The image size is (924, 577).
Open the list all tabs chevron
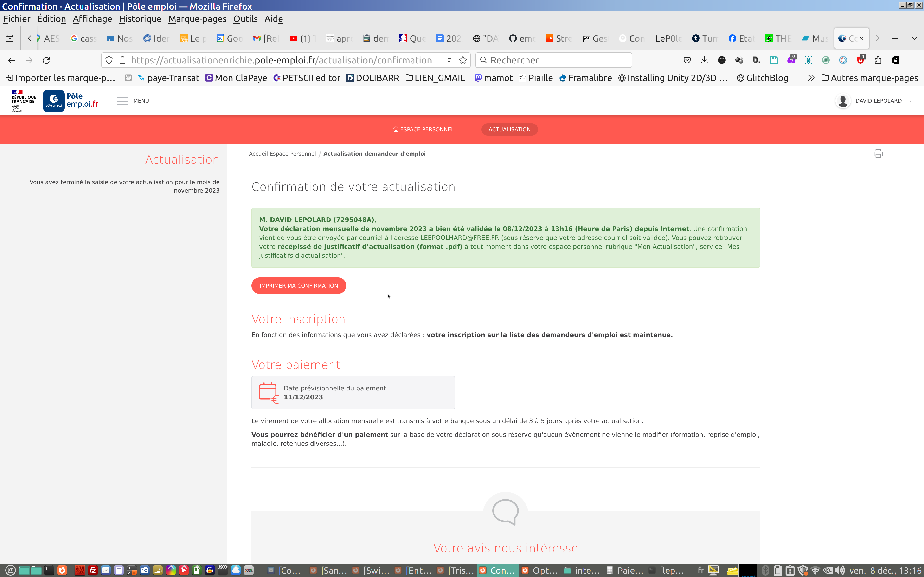click(x=914, y=38)
